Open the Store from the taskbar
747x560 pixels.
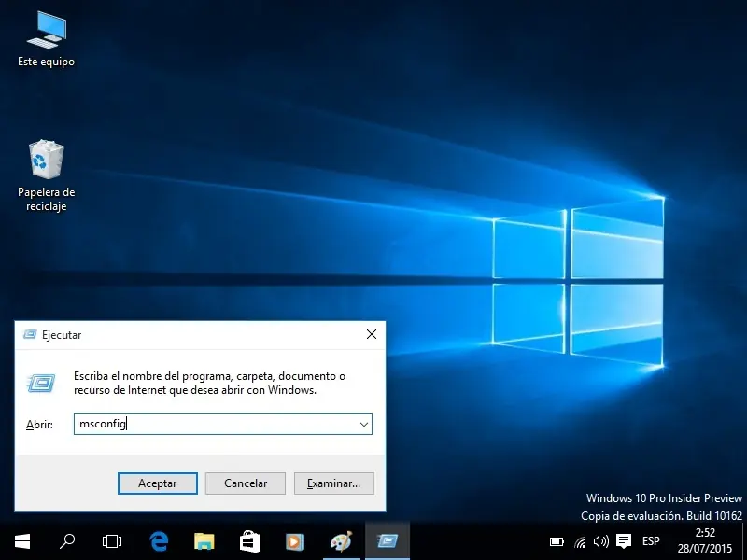249,541
